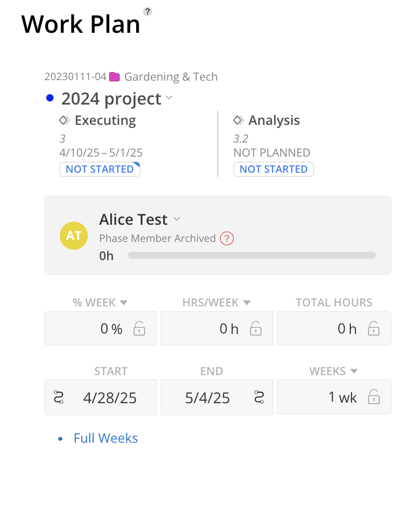Toggle the total hours lock
This screenshot has height=514, width=420.
coord(374,328)
